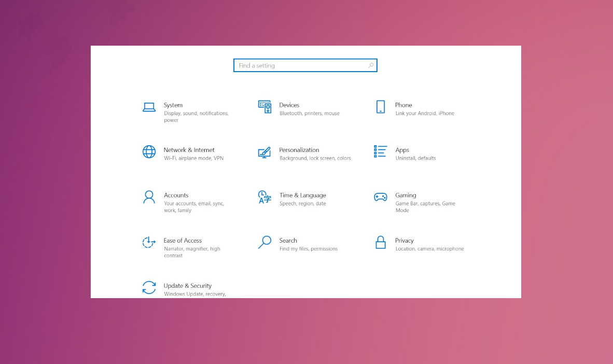Select the Privacy padlock icon
Viewport: 613px width, 364px height.
(x=381, y=242)
